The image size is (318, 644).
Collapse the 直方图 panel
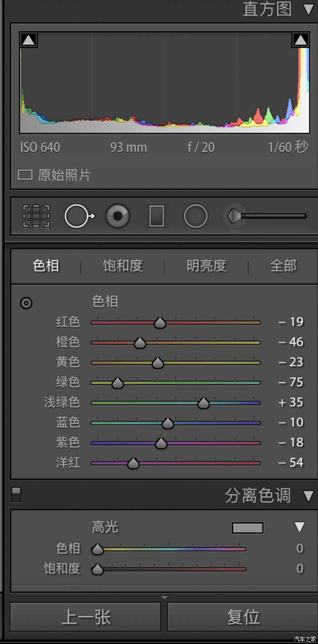(308, 10)
